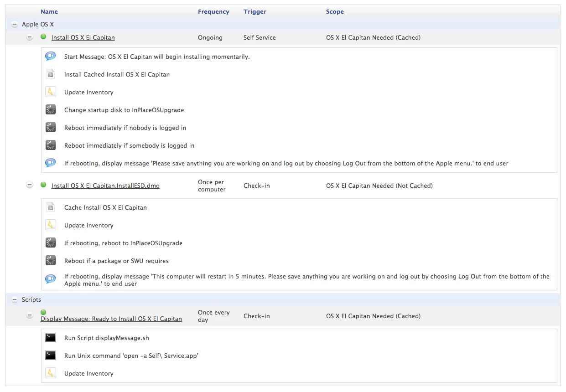The height and width of the screenshot is (392, 566).
Task: Click green status dot for Display Message policy
Action: (43, 312)
